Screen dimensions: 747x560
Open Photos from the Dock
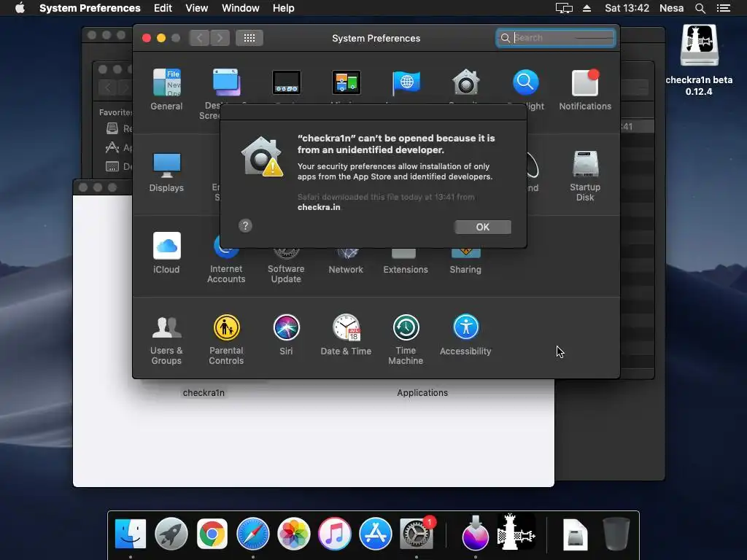coord(294,533)
